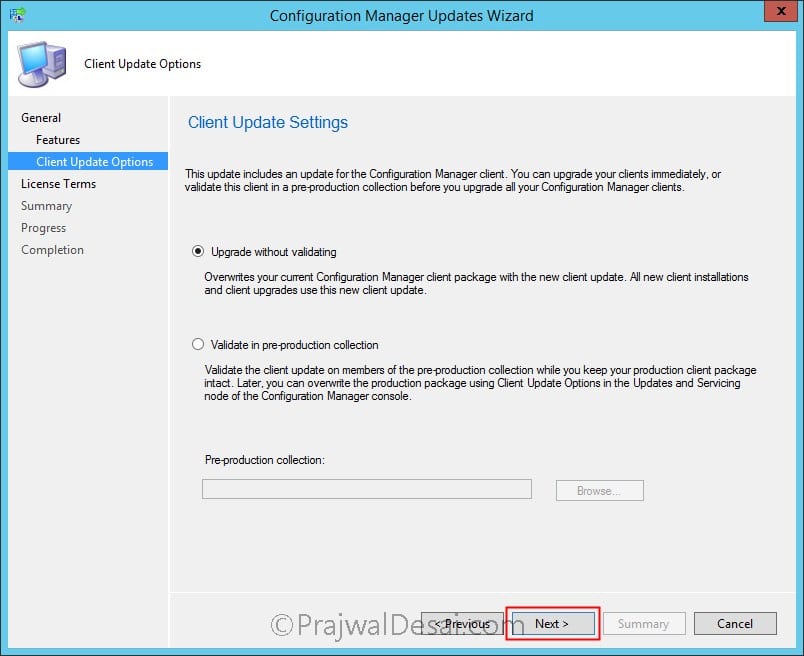Select the Completion step in sidebar
Screen dimensions: 804x656
click(x=52, y=250)
